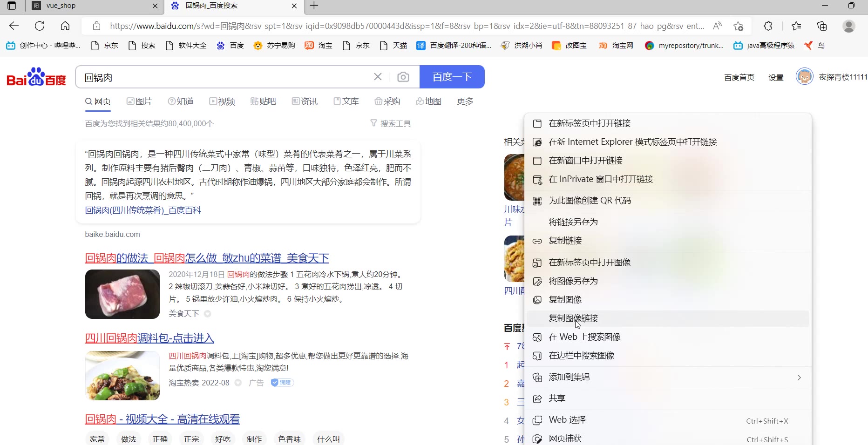Image resolution: width=868 pixels, height=445 pixels.
Task: Open the browser profile avatar
Action: 849,26
